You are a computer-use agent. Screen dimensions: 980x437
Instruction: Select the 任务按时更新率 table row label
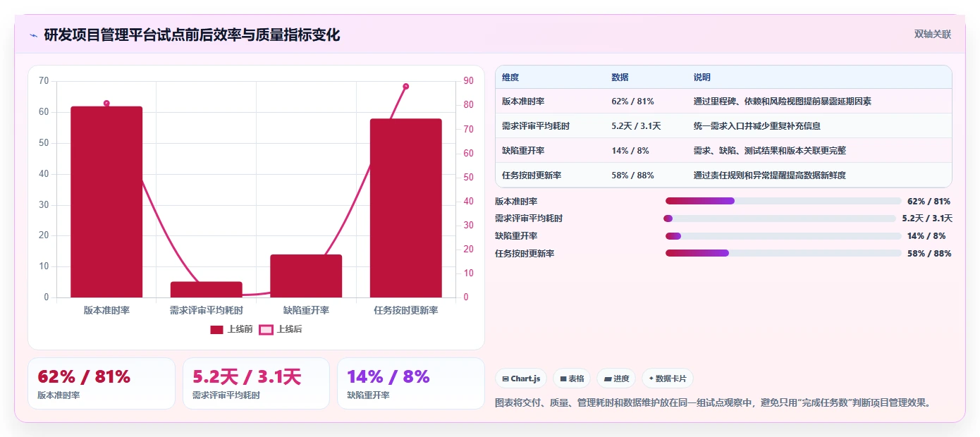tap(532, 176)
